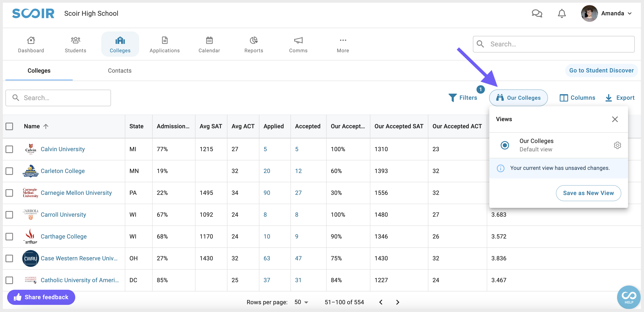Click the Share feedback button
644x312 pixels.
[41, 297]
